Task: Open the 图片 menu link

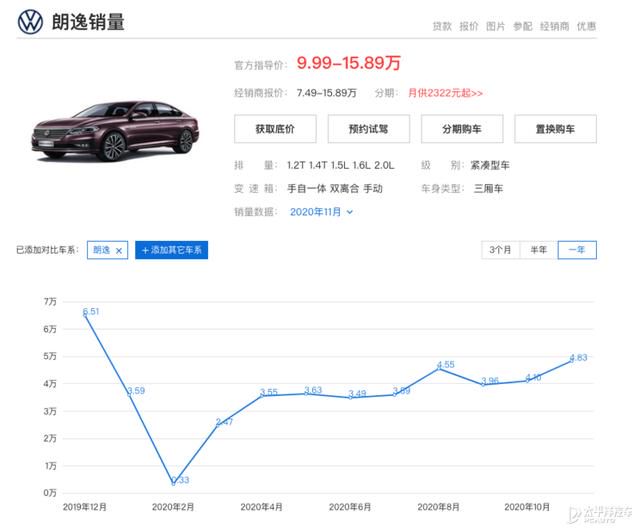Action: pyautogui.click(x=496, y=27)
